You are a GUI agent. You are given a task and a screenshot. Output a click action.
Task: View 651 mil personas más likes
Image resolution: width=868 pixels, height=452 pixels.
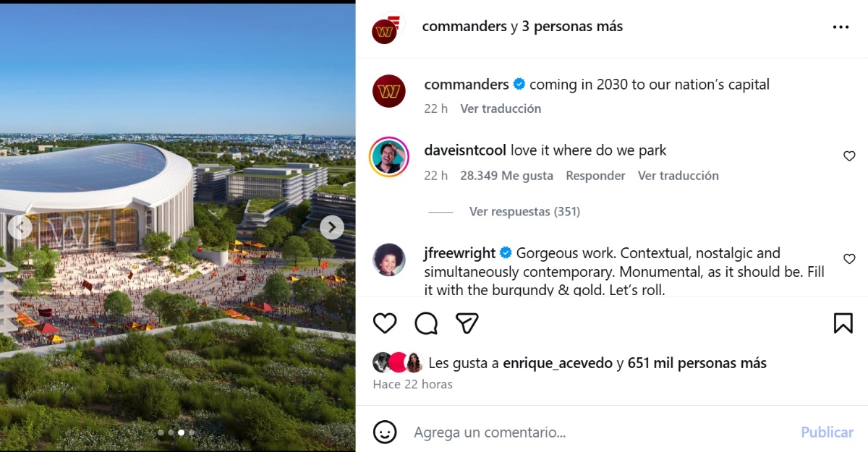pos(697,363)
